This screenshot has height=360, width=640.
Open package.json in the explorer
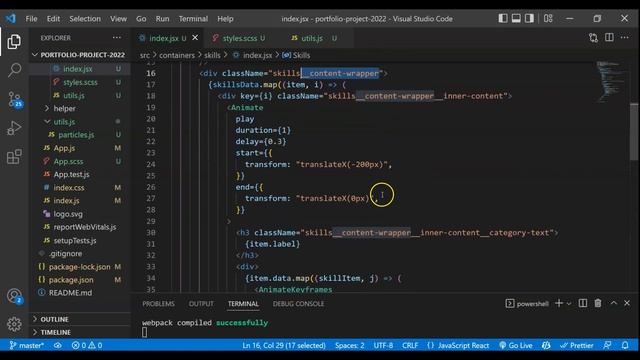[71, 280]
